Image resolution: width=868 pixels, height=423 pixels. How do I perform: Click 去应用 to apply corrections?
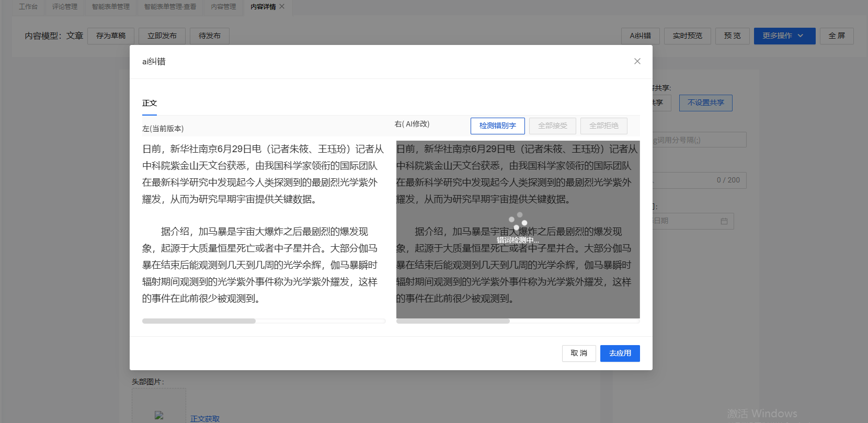(x=620, y=353)
